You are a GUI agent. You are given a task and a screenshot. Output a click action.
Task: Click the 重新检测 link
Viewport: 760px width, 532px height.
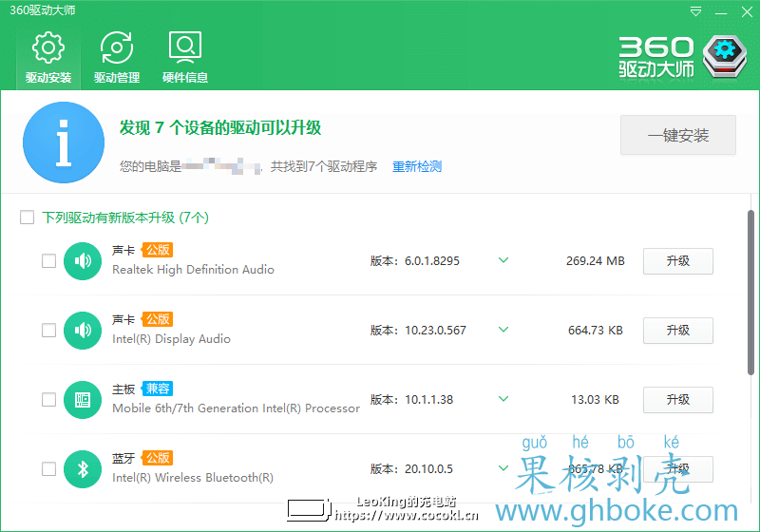(x=417, y=166)
